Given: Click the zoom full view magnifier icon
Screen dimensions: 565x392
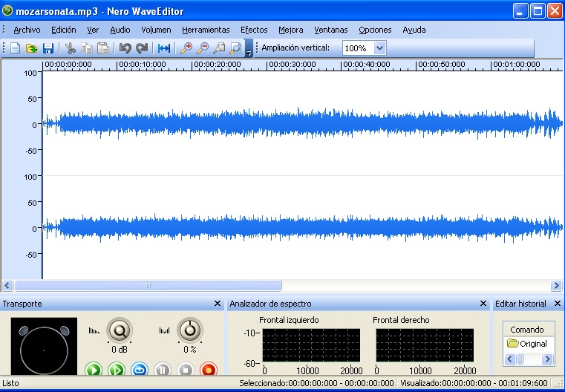Looking at the screenshot, I should (235, 48).
